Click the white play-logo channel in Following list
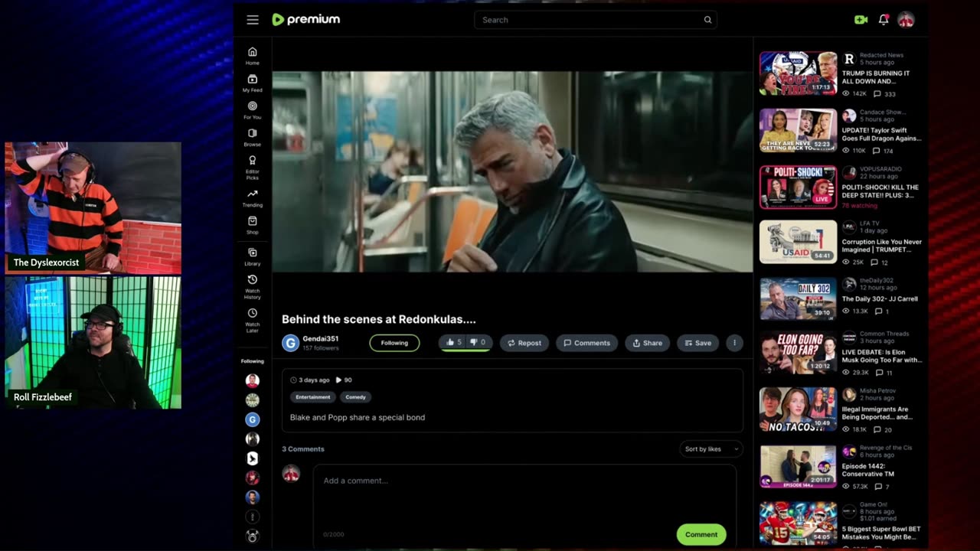The height and width of the screenshot is (551, 980). [x=253, y=458]
